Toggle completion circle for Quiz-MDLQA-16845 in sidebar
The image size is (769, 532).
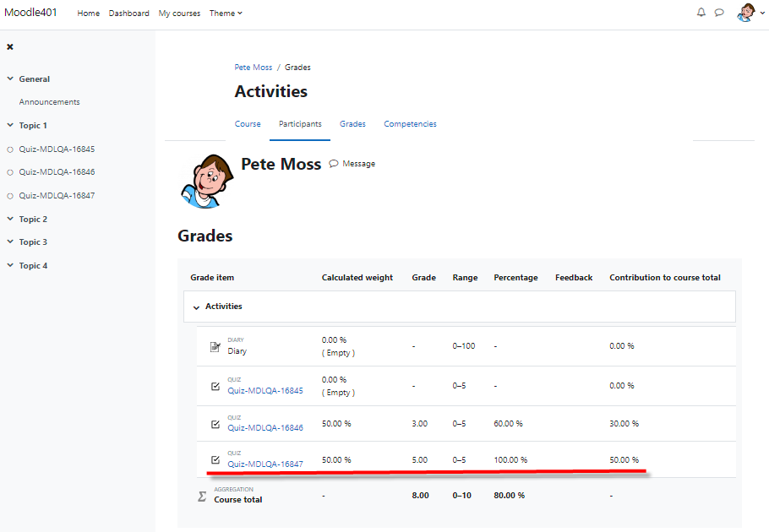point(10,150)
